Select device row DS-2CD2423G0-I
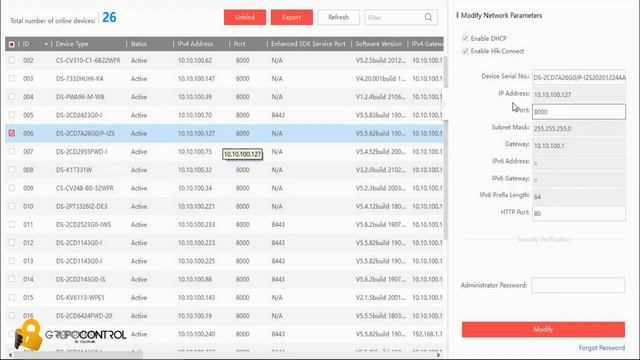 [224, 115]
